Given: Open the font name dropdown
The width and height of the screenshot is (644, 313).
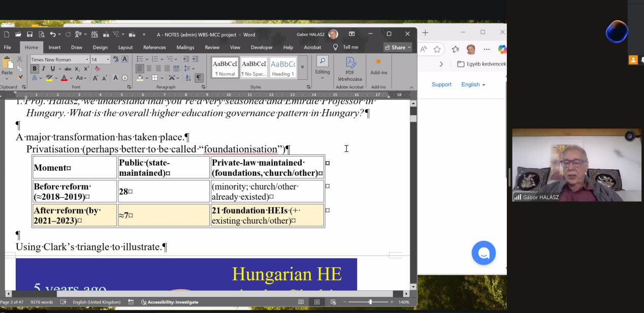Looking at the screenshot, I should (86, 59).
